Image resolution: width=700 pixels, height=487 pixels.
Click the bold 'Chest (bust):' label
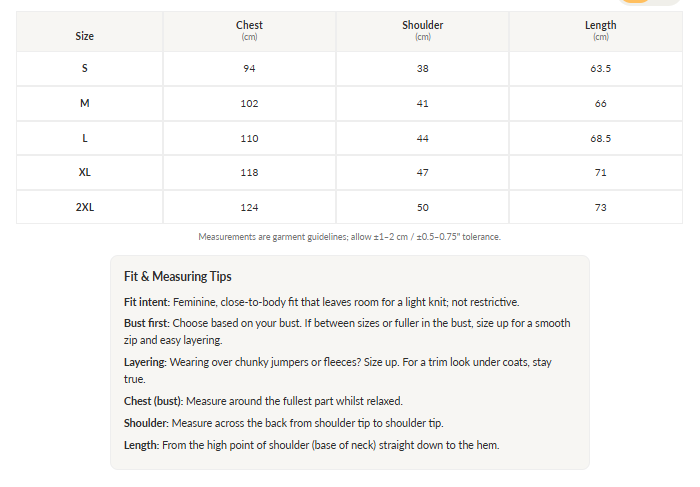(154, 401)
